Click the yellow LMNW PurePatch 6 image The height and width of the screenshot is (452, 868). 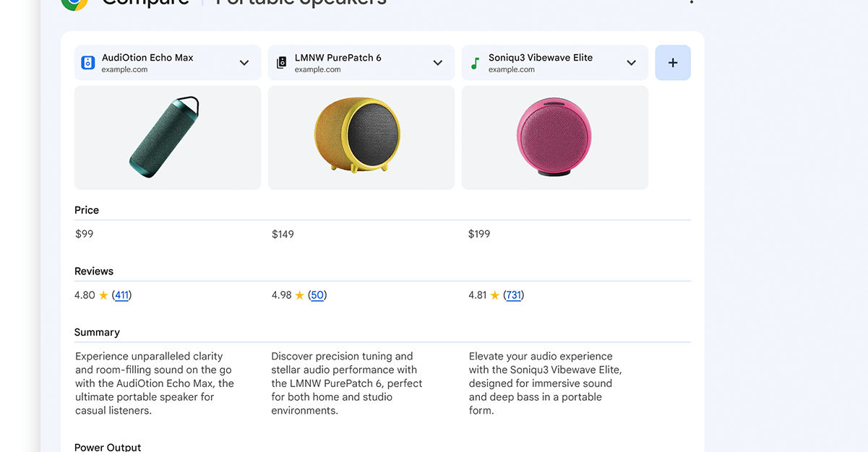point(361,137)
